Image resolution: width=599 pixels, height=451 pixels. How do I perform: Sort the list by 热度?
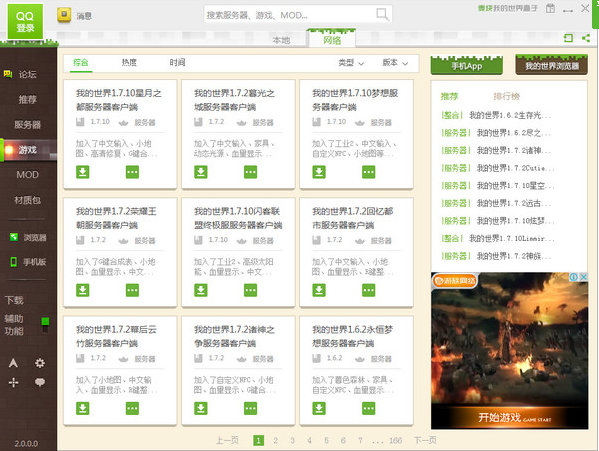point(129,62)
